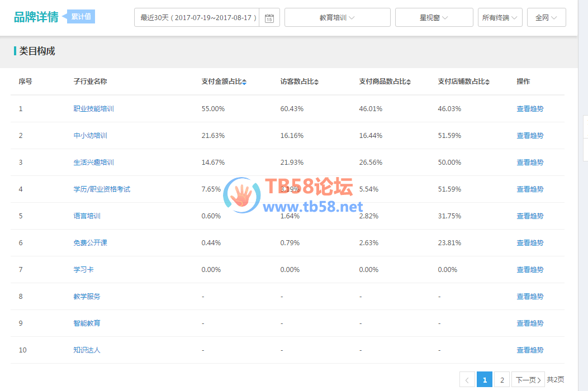Open 中小幼培训 sub-industry link
Image resolution: width=588 pixels, height=391 pixels.
coord(90,136)
